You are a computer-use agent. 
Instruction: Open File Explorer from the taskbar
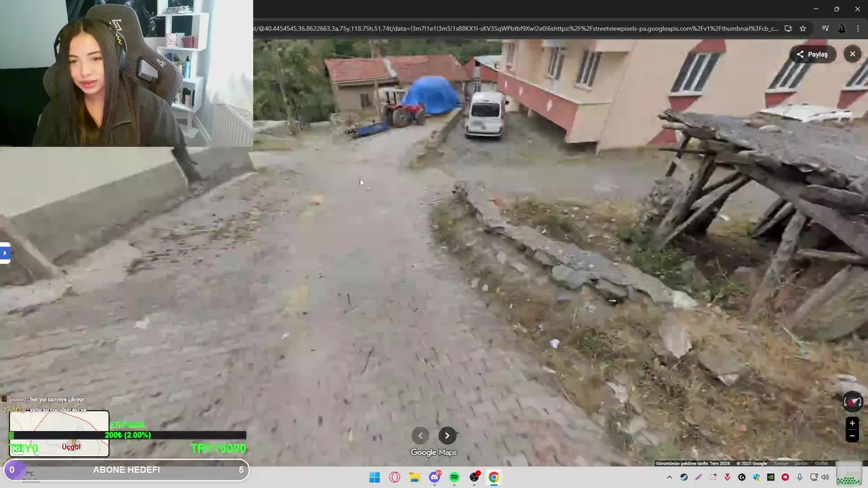(414, 477)
